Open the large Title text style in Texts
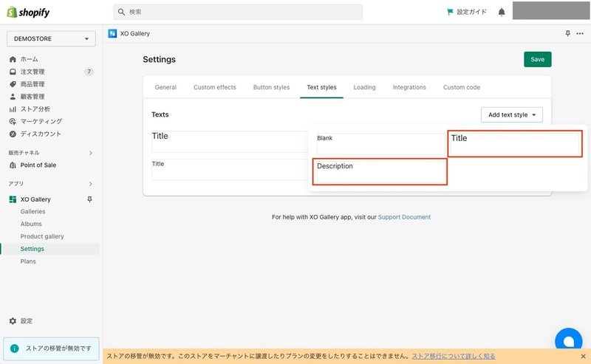This screenshot has width=591, height=364. tap(230, 142)
